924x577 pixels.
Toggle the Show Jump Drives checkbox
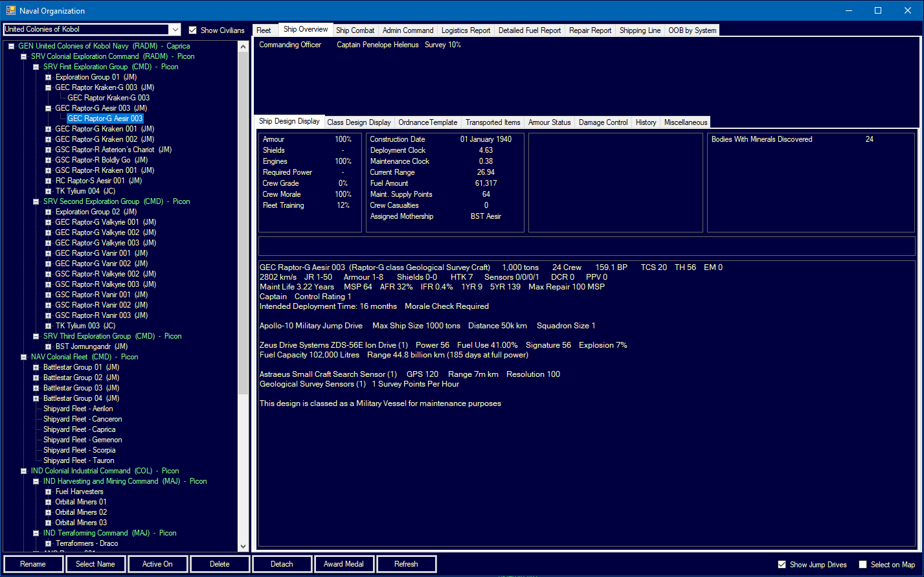[x=782, y=564]
